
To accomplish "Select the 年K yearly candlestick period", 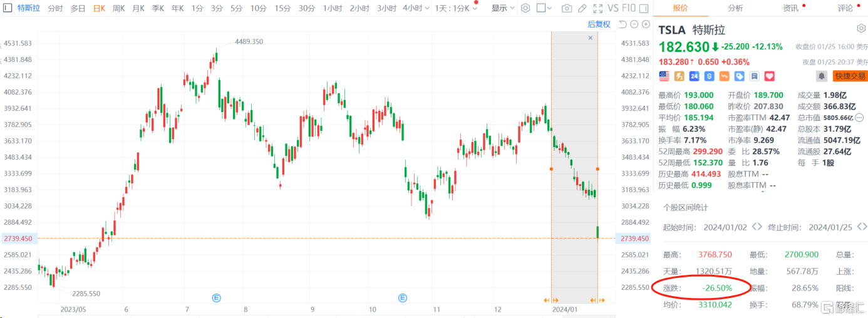I will pyautogui.click(x=178, y=8).
